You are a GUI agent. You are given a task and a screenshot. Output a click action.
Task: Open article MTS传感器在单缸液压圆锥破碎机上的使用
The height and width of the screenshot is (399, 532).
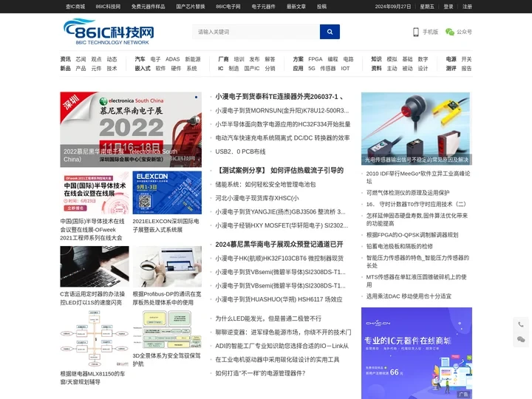click(x=416, y=281)
